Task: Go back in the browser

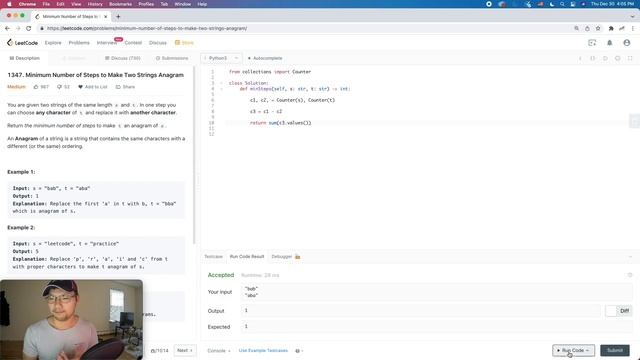Action: pos(7,28)
